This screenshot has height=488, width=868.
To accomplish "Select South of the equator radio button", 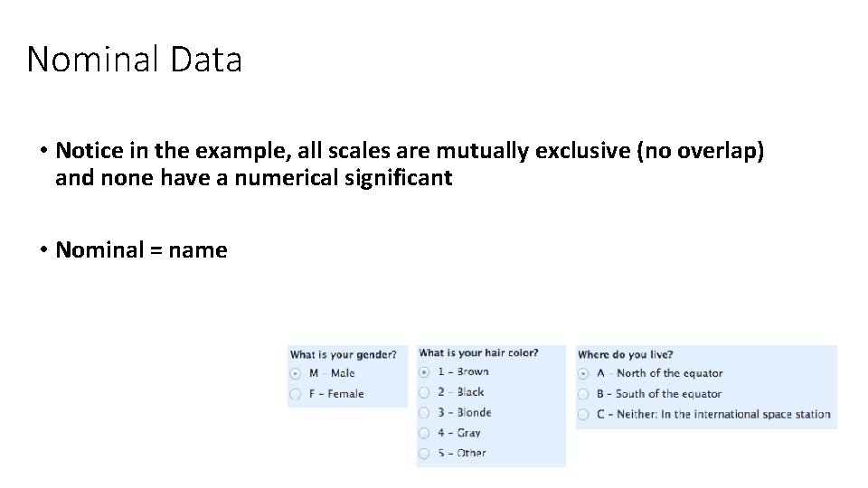I will 584,394.
